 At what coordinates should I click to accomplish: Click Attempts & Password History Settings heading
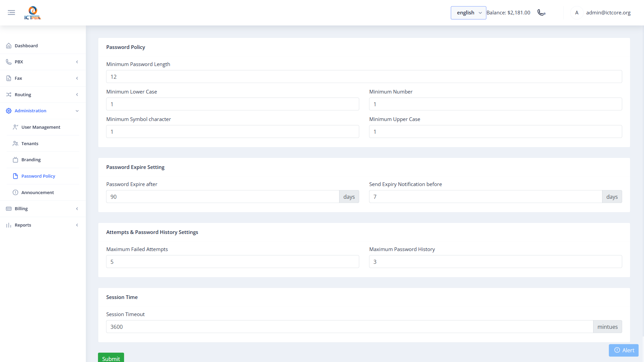152,232
